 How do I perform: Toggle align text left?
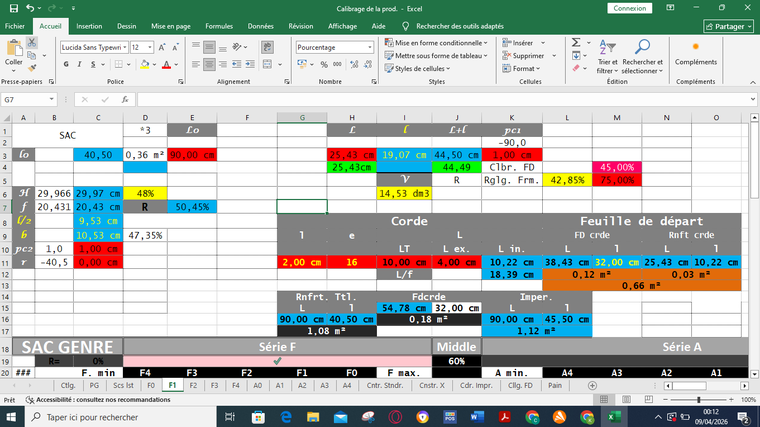pos(196,64)
